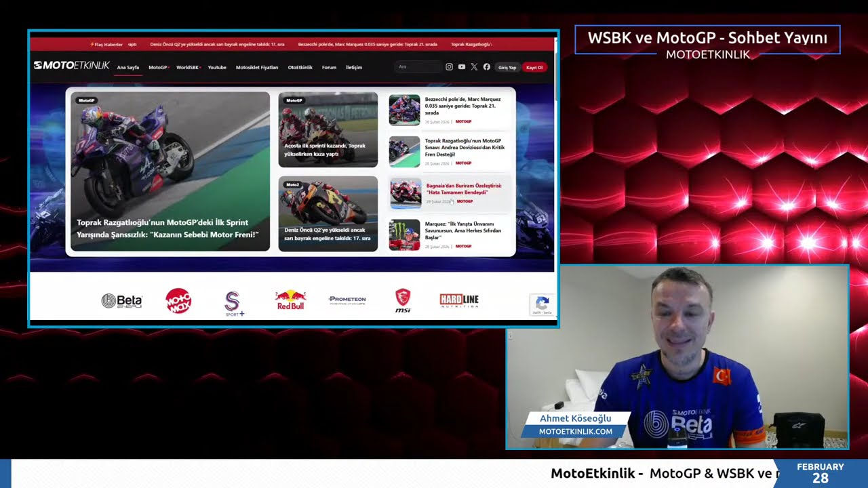Click the MOTOGP tag under Dovizioso headline
This screenshot has width=868, height=488.
[x=463, y=163]
